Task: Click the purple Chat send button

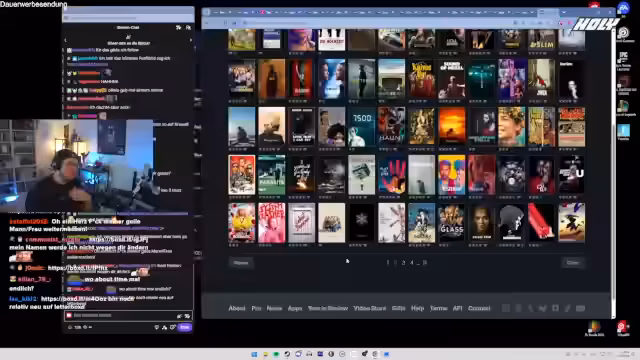Action: 184,327
